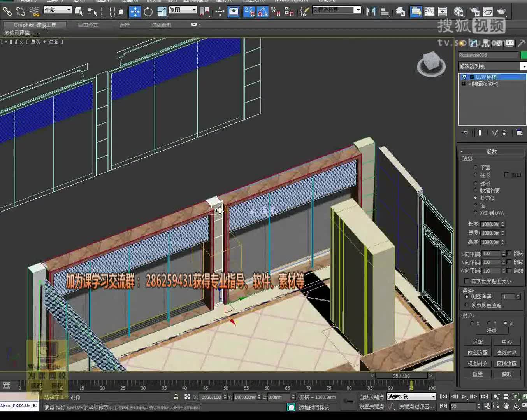Screen dimensions: 527x420
Task: Open the 视图 reference coordinate dropdown
Action: tap(183, 10)
